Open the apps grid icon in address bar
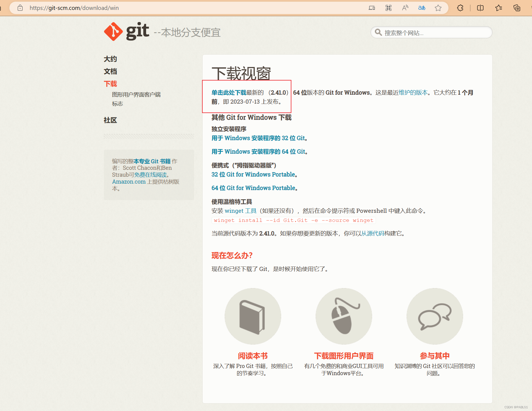Viewport: 532px width, 411px height. tap(388, 8)
